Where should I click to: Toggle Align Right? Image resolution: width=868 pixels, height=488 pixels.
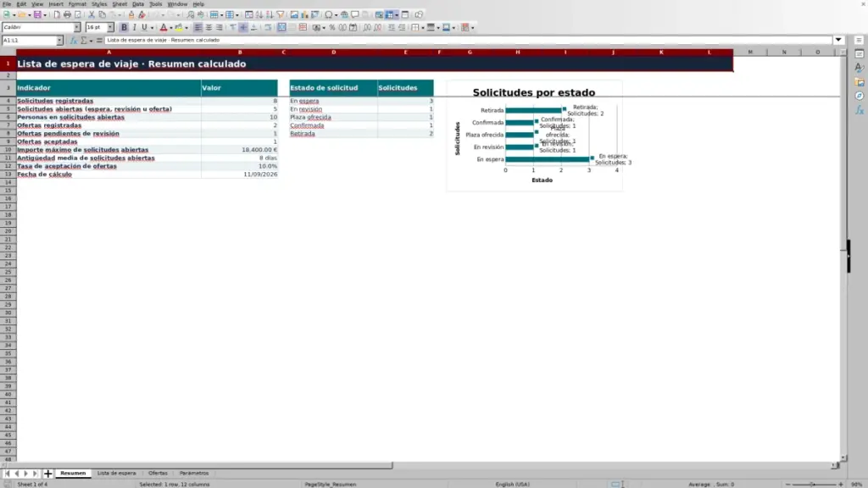220,28
